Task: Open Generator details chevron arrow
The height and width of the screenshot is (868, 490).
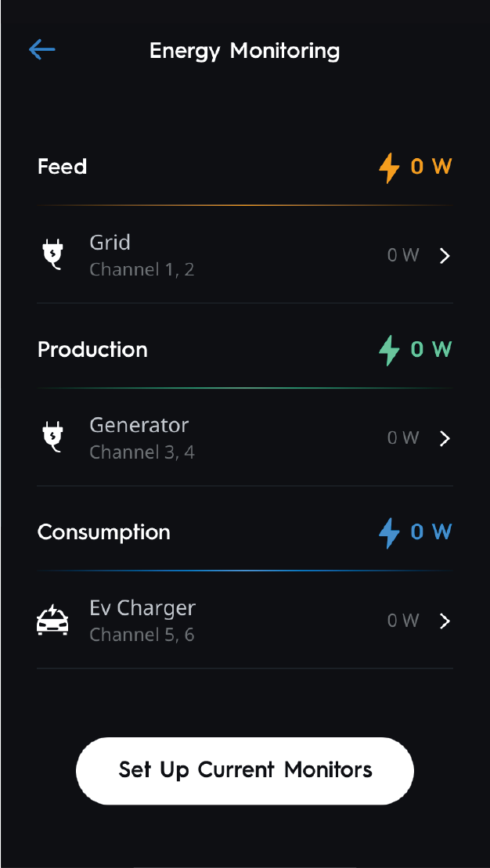Action: (445, 438)
